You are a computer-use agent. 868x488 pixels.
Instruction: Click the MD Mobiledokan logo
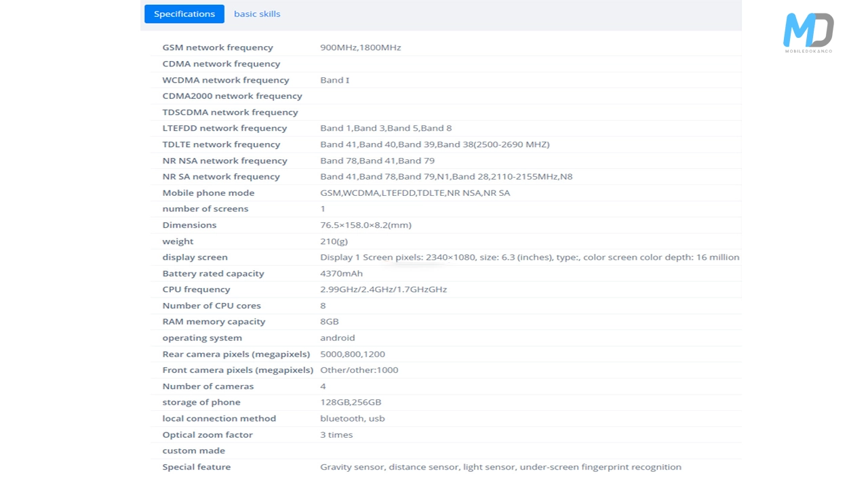pyautogui.click(x=808, y=33)
